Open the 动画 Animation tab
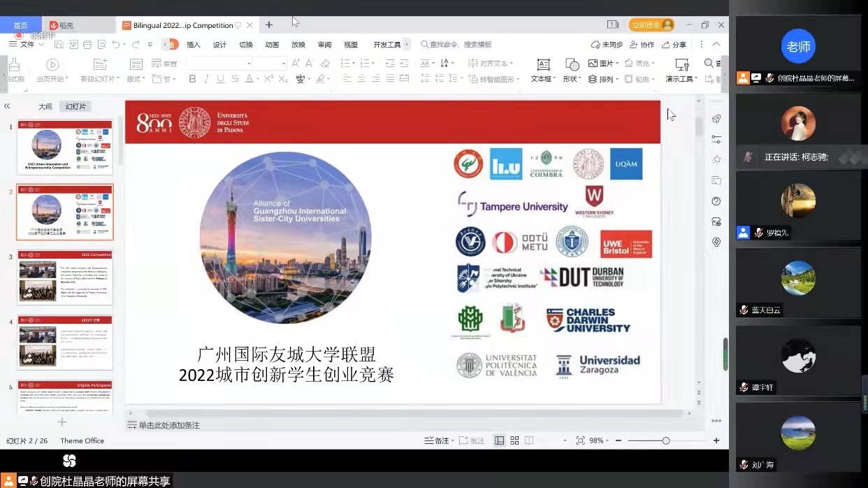Viewport: 868px width, 488px height. pos(272,45)
